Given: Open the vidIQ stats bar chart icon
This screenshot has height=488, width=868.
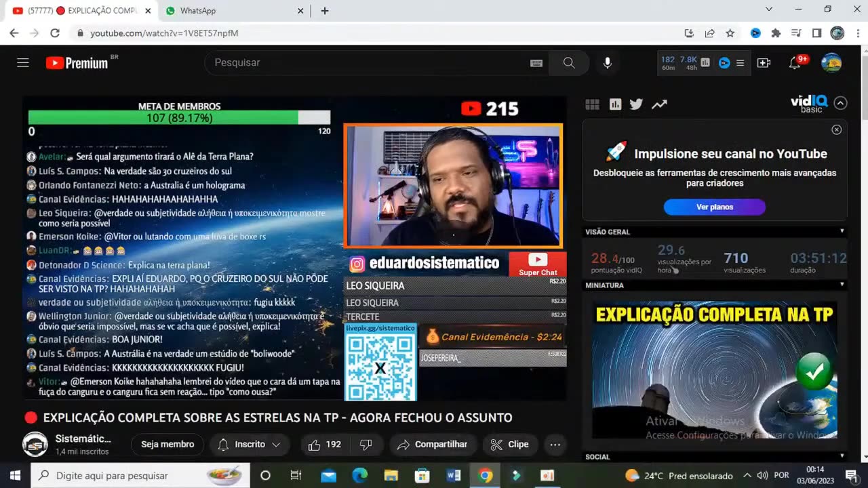Looking at the screenshot, I should (705, 62).
